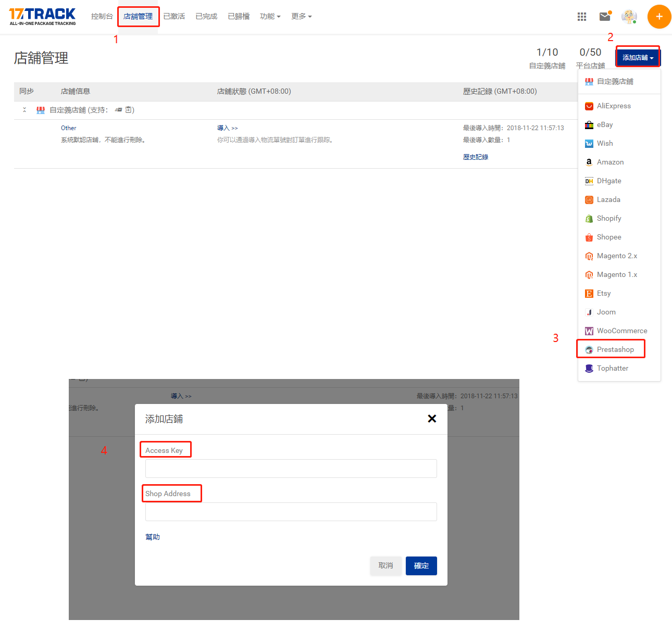
Task: Open the 添加店鋪 dropdown button
Action: coord(638,58)
